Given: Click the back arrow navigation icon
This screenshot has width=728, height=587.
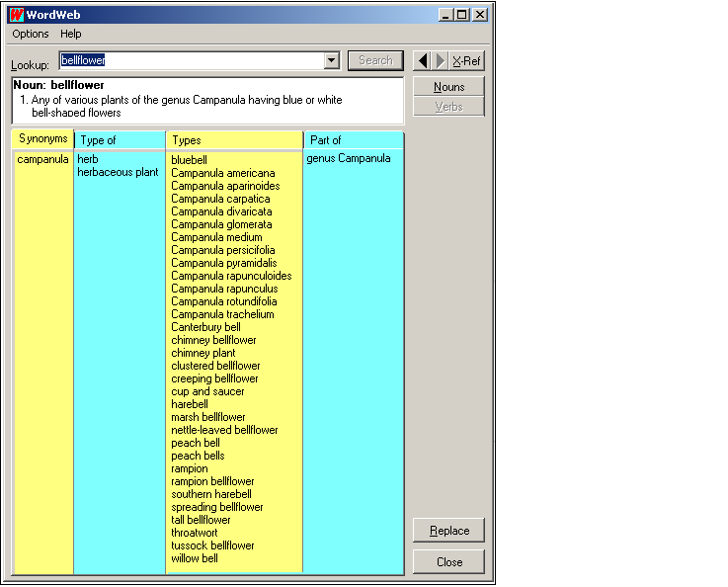Looking at the screenshot, I should pyautogui.click(x=423, y=61).
